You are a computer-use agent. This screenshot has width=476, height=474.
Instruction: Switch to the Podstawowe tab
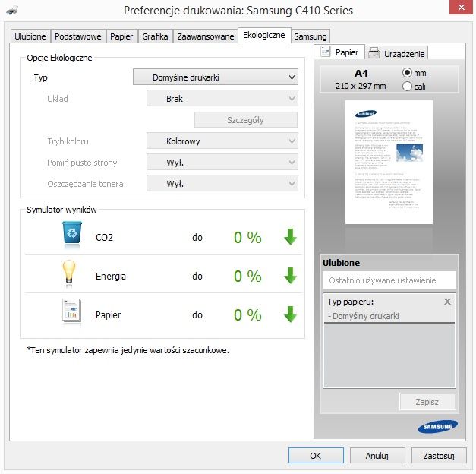click(x=78, y=36)
